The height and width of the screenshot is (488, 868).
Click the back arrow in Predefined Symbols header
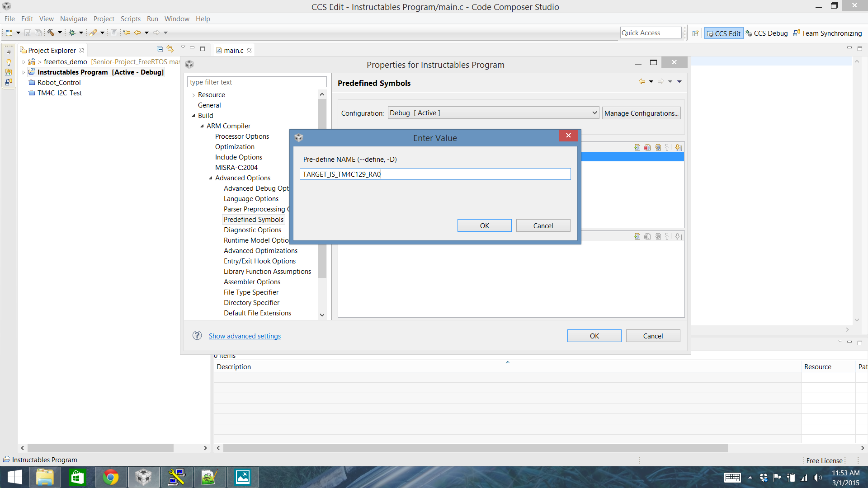pyautogui.click(x=642, y=81)
